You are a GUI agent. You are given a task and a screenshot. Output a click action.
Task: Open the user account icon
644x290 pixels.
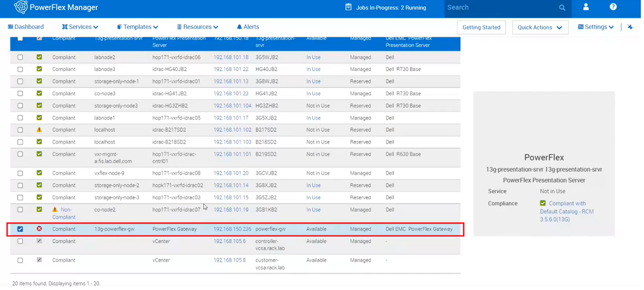click(x=586, y=7)
